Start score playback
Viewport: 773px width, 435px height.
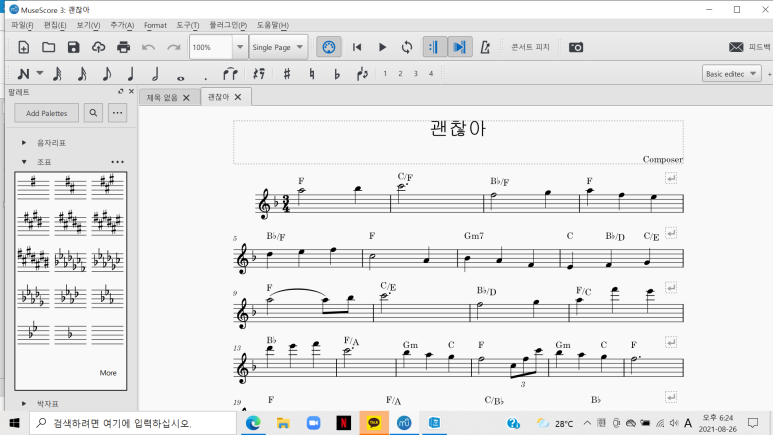coord(382,47)
